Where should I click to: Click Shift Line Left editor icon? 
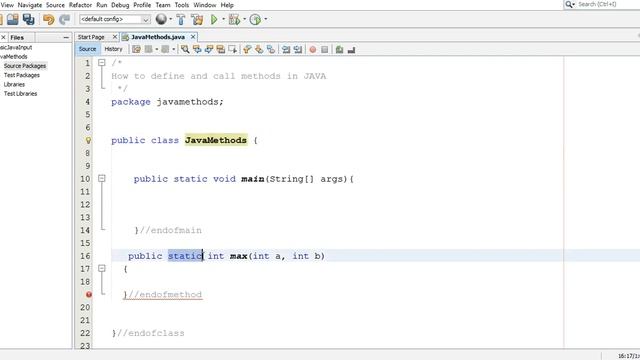click(286, 49)
